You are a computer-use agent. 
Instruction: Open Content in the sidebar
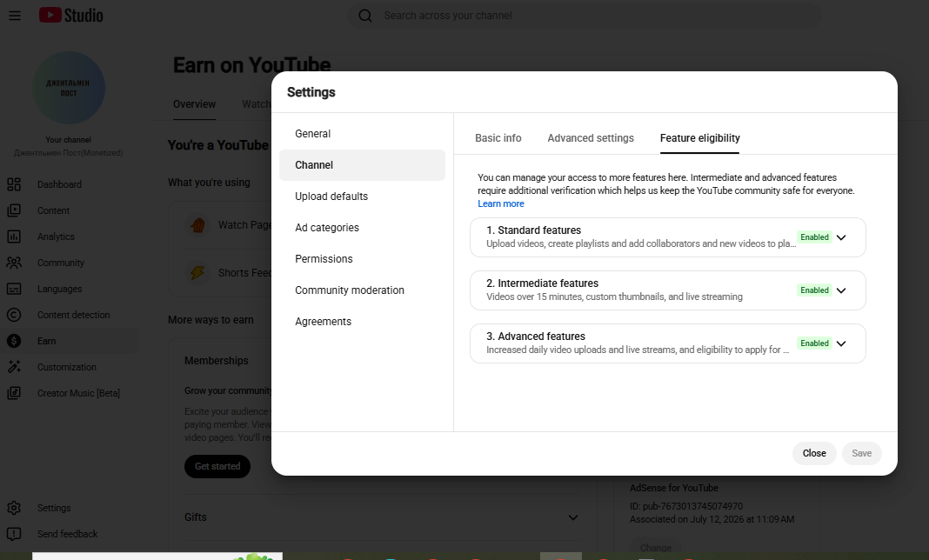pyautogui.click(x=70, y=210)
